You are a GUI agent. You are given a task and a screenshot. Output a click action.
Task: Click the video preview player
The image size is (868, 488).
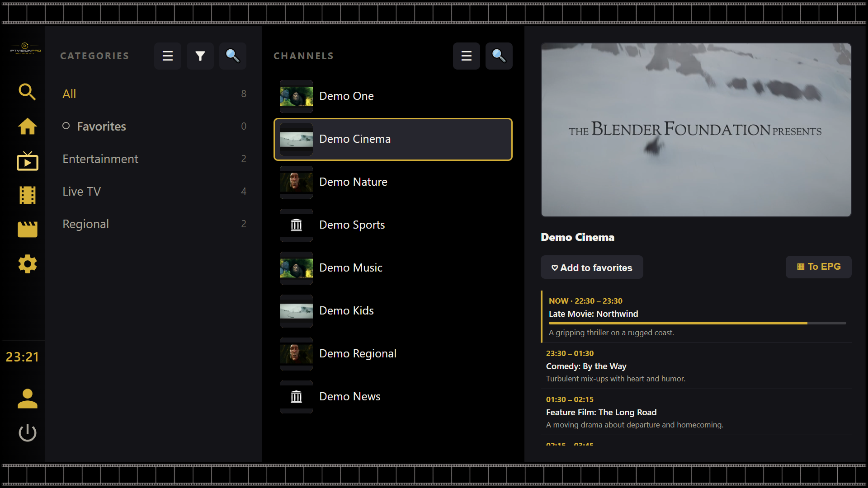(696, 130)
